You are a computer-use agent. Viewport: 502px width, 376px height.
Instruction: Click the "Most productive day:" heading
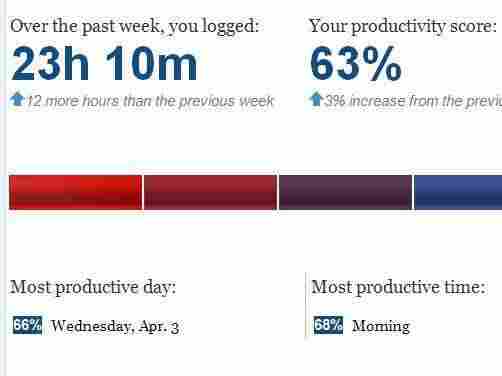point(93,287)
